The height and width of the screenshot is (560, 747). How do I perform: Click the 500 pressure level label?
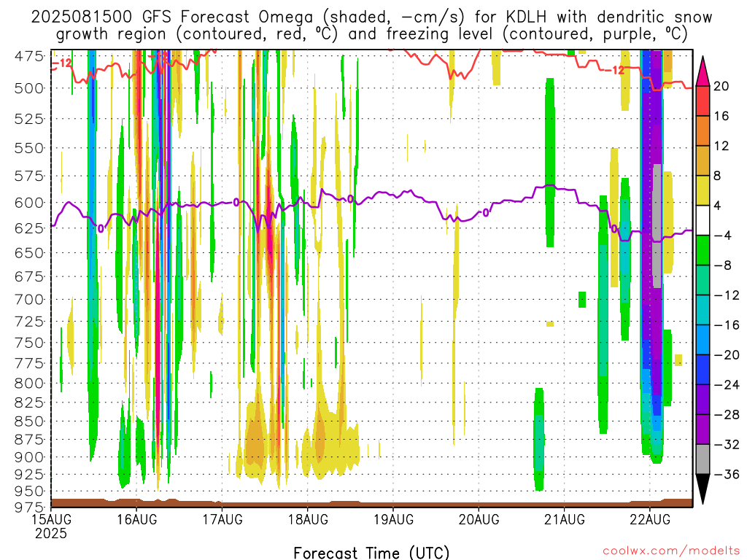coord(29,88)
